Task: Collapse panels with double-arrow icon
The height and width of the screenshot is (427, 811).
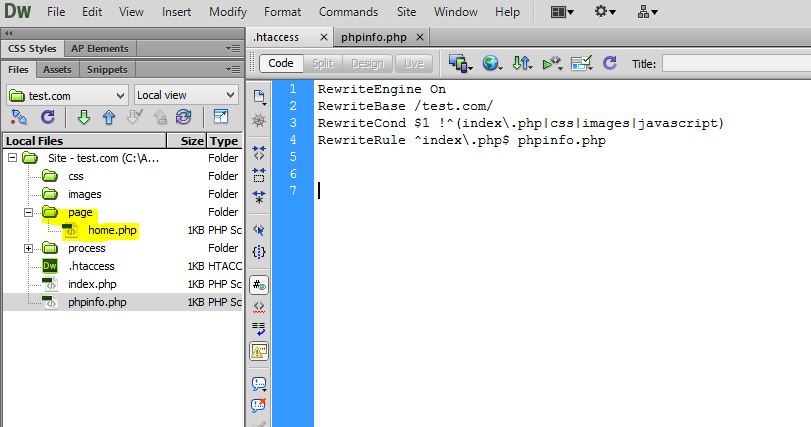Action: [x=9, y=33]
